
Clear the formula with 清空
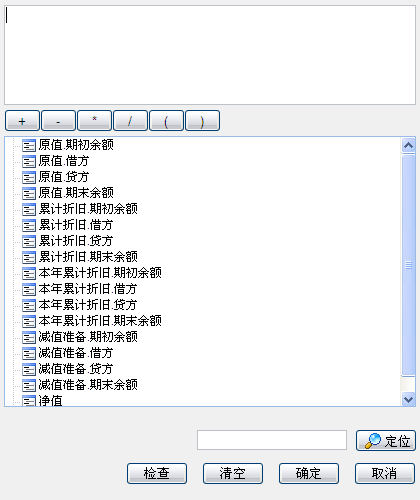233,473
